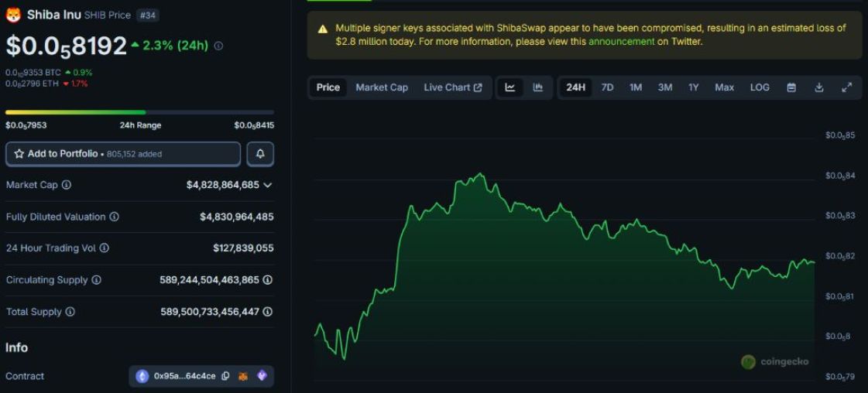Switch to candlestick chart view

pos(537,87)
